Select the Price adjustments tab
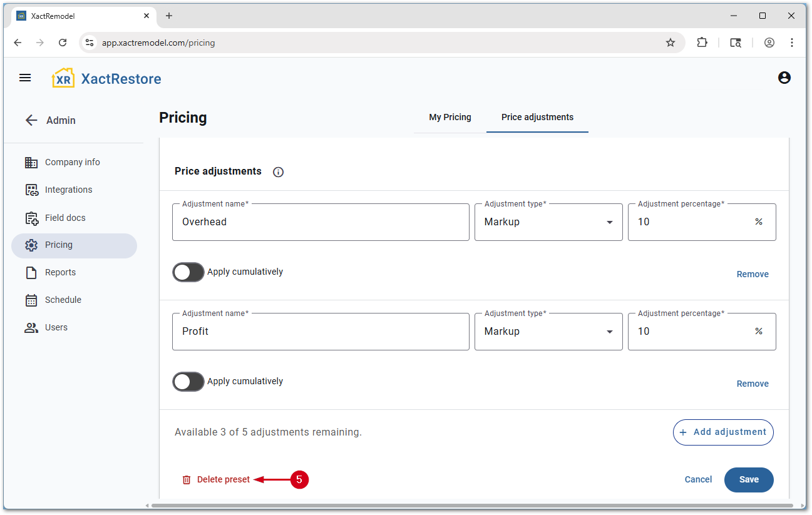The image size is (812, 515). pyautogui.click(x=537, y=117)
